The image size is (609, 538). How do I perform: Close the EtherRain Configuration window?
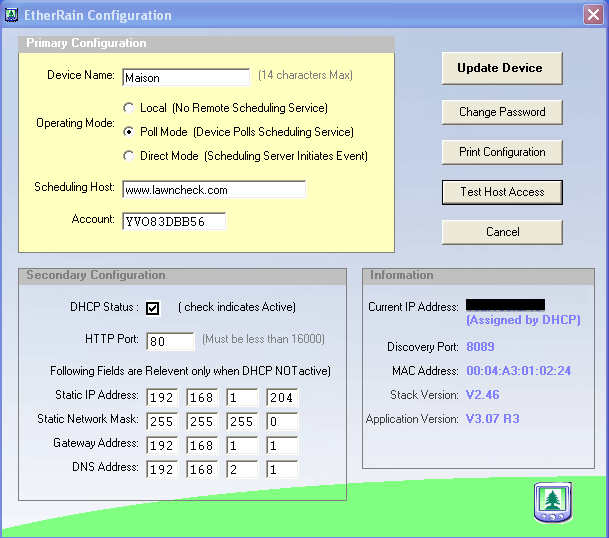point(593,15)
